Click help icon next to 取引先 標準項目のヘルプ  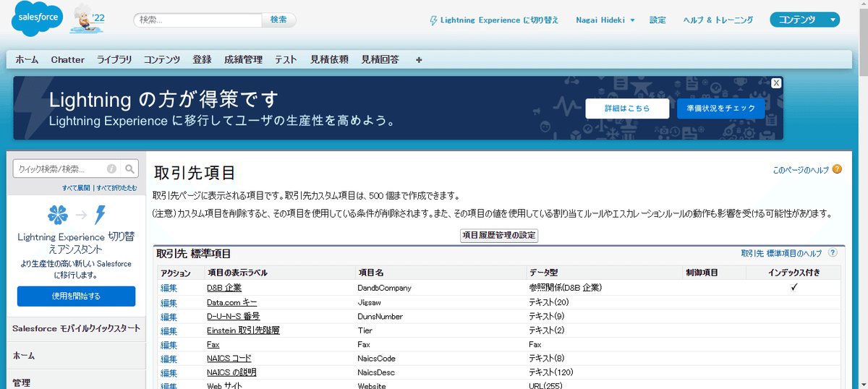point(833,253)
